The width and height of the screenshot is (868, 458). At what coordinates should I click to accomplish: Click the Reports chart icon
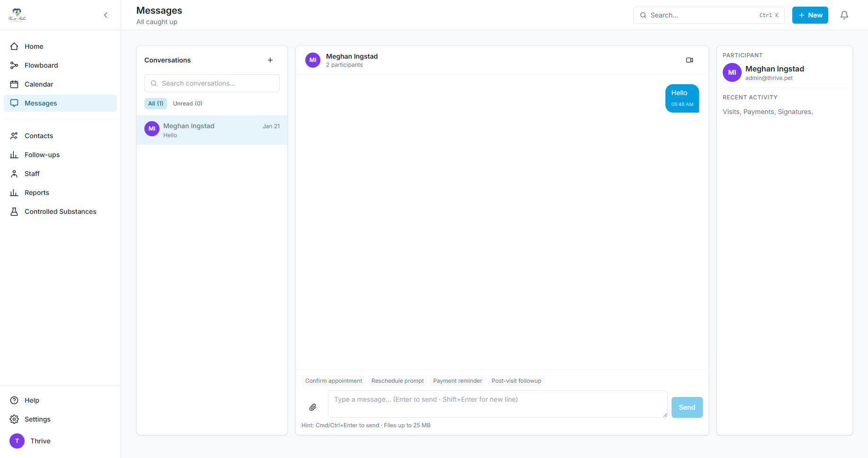pyautogui.click(x=14, y=193)
